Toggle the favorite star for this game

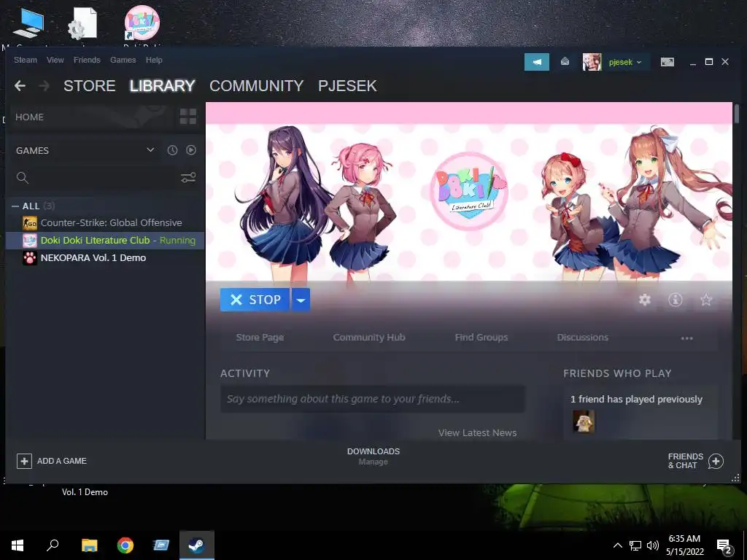click(706, 300)
